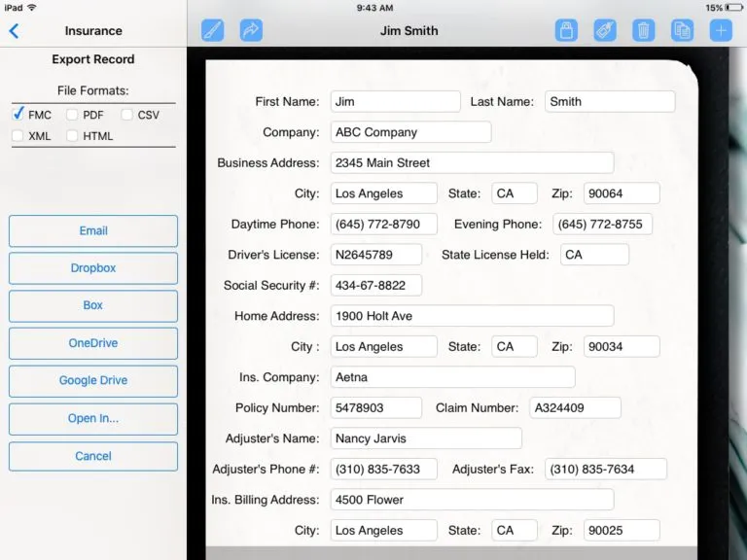The image size is (747, 560).
Task: Tap the lock record icon
Action: click(566, 30)
